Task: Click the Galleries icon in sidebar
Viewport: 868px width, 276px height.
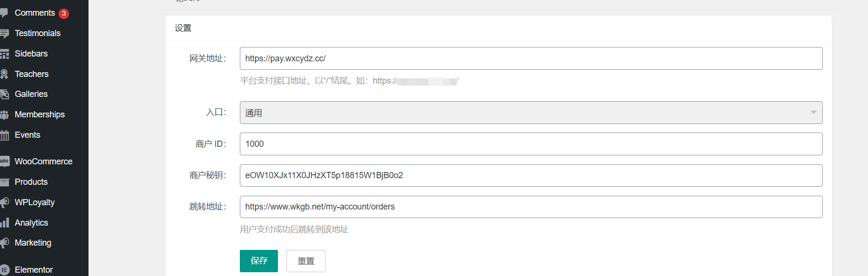Action: tap(4, 94)
